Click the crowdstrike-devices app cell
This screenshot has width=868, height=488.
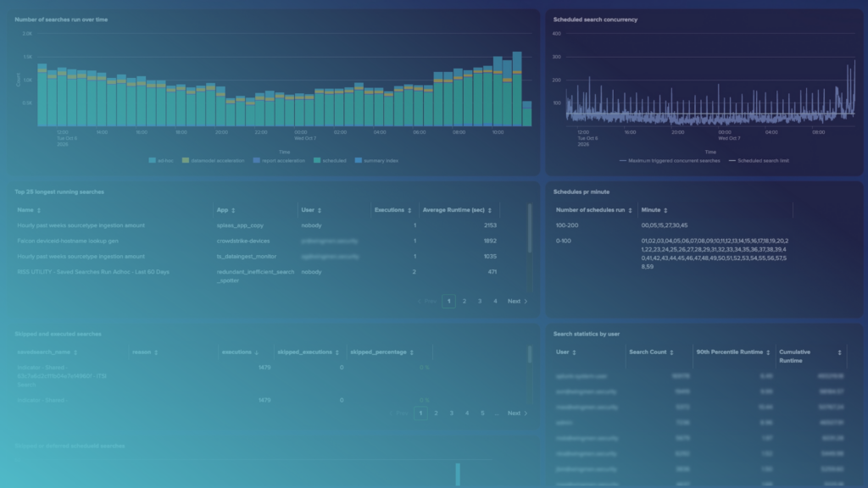tap(243, 241)
